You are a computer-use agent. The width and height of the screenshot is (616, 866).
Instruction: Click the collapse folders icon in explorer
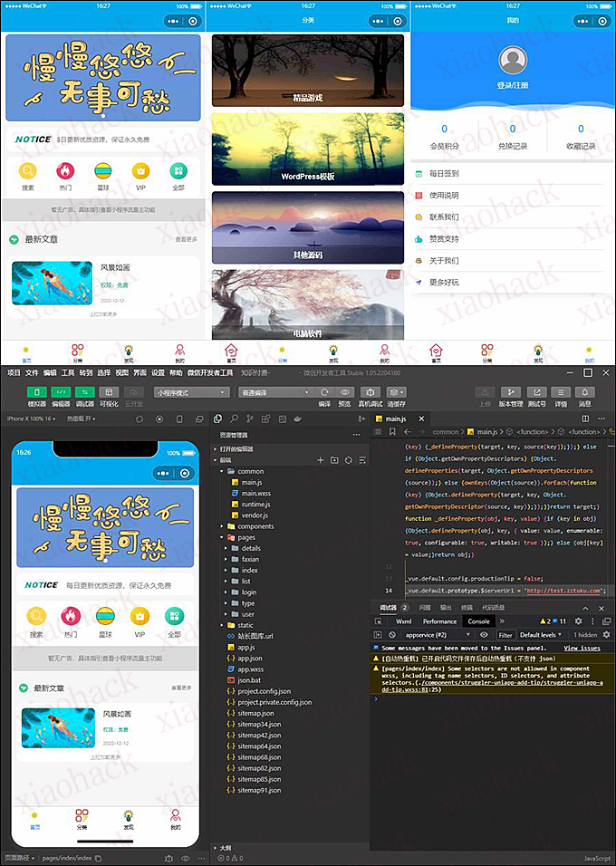(x=362, y=460)
